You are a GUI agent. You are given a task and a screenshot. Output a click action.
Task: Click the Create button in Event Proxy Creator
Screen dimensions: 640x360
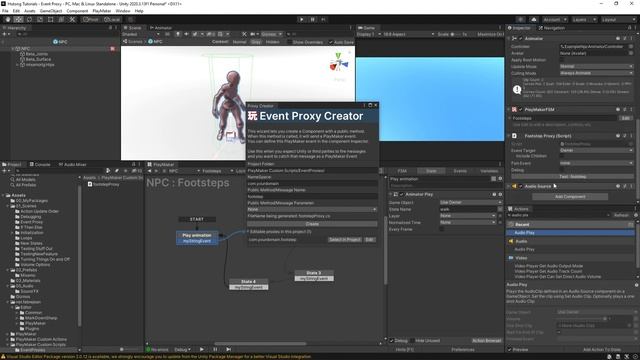[312, 224]
